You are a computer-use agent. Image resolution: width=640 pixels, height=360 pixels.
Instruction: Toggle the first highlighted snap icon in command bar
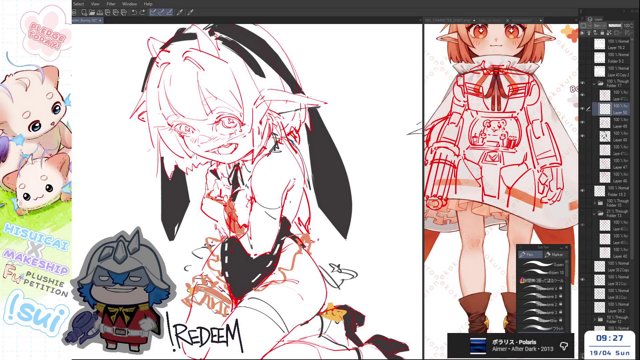(153, 12)
